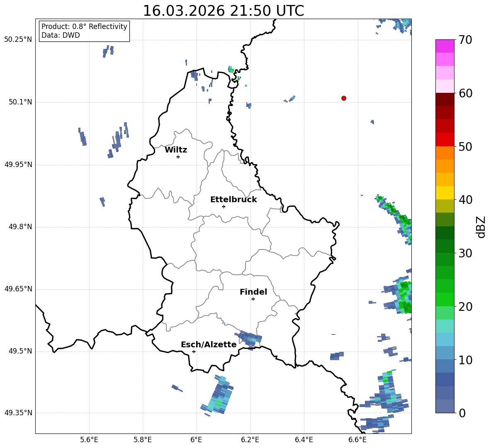Click the 6.4°E longitude label

tap(304, 440)
